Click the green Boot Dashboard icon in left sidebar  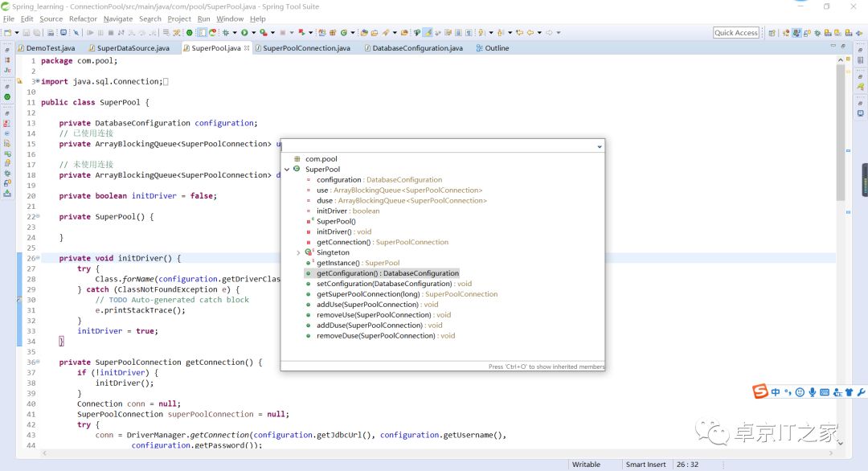pos(7,96)
